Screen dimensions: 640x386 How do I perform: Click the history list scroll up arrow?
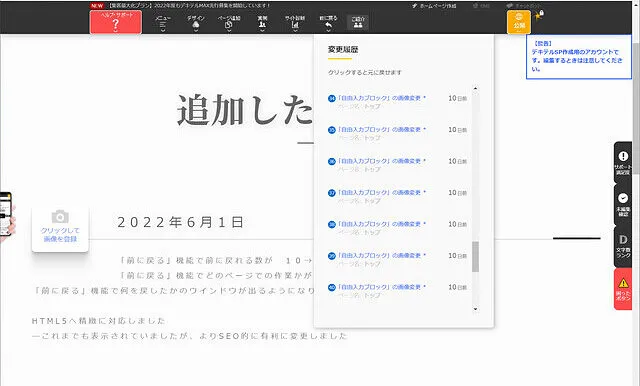pyautogui.click(x=475, y=89)
